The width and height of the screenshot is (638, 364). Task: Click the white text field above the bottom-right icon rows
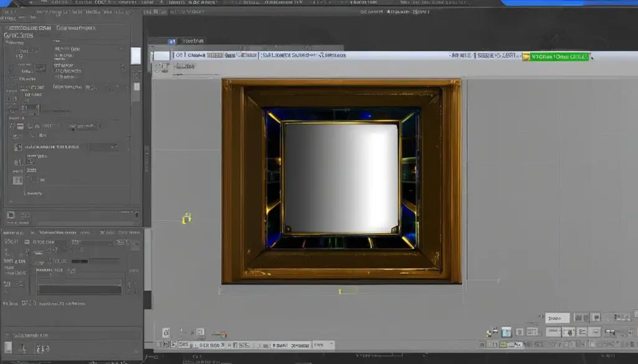(x=557, y=318)
